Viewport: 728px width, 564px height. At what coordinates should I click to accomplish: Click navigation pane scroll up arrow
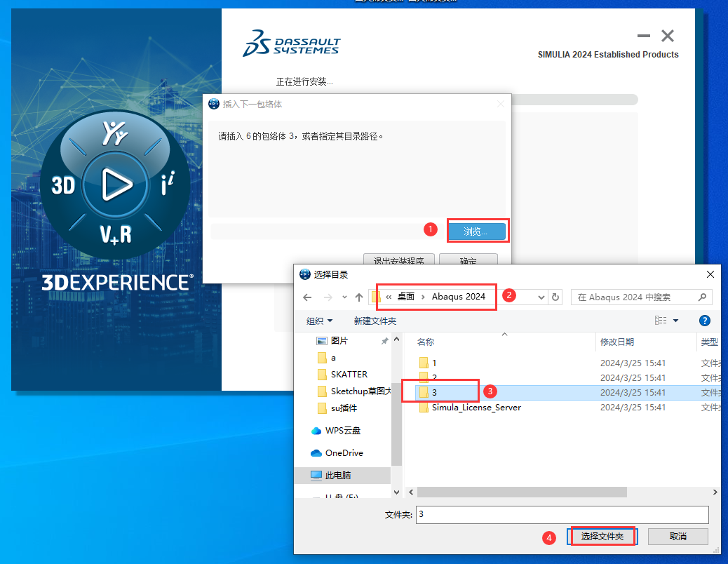coord(396,340)
